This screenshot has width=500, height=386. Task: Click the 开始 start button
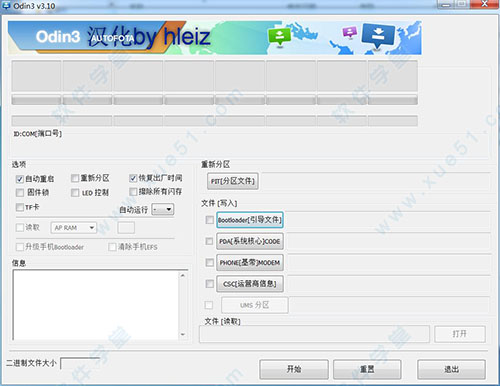tap(294, 369)
